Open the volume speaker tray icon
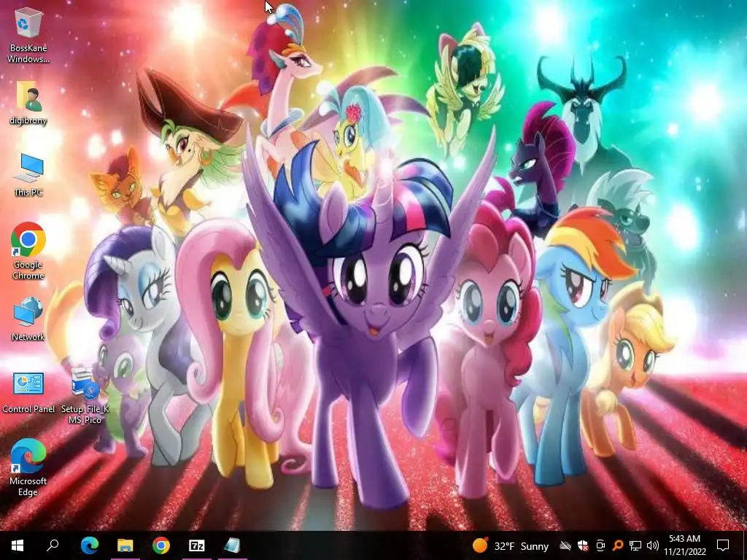This screenshot has width=747, height=560. coord(653,545)
